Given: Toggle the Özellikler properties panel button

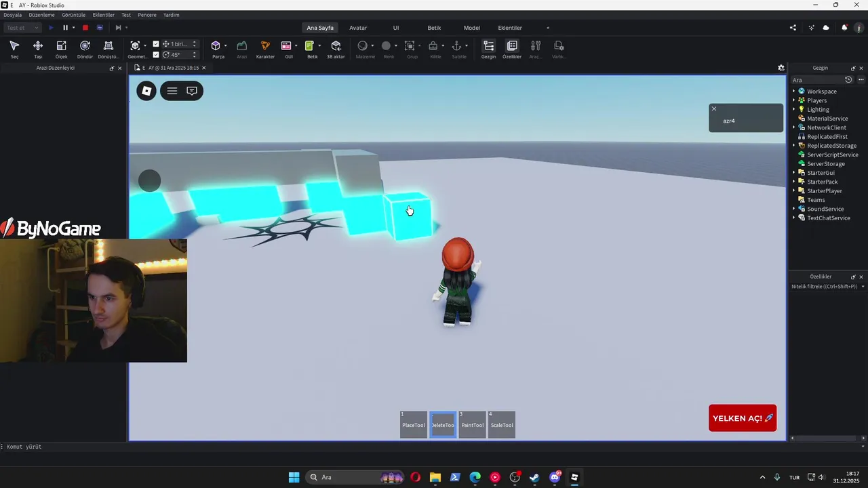Looking at the screenshot, I should tap(512, 49).
